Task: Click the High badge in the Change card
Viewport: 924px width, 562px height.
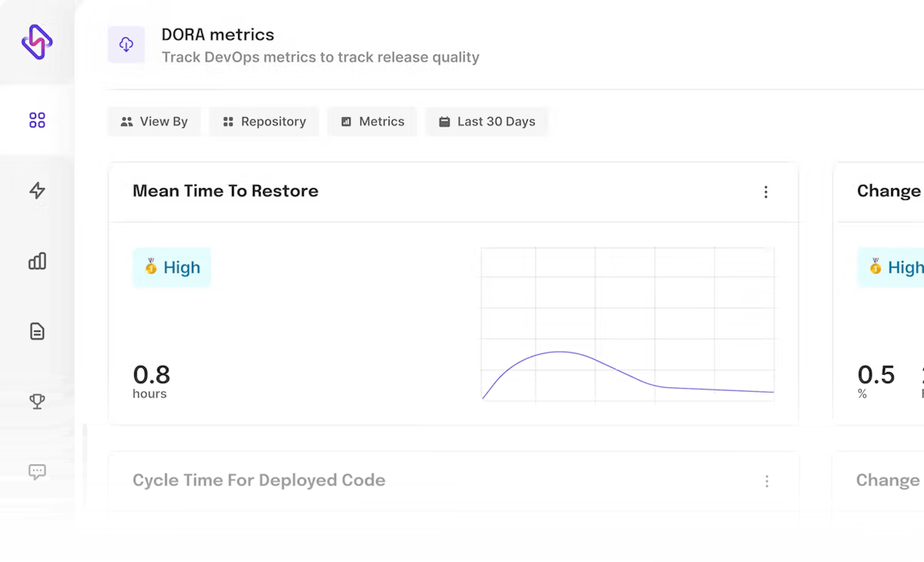Action: click(891, 268)
